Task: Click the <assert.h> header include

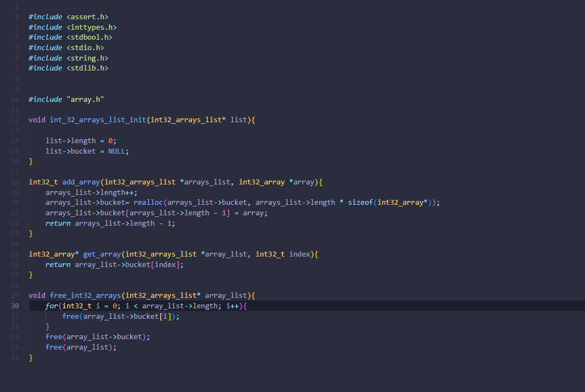Action: pos(88,17)
